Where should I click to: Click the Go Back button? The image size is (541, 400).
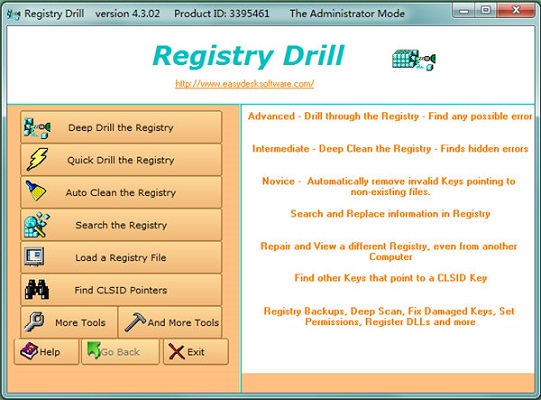click(x=120, y=352)
